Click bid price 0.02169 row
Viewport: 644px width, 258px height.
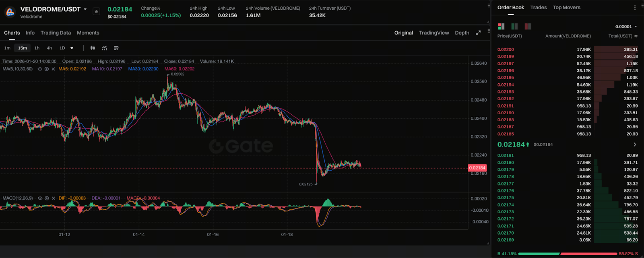[x=568, y=240]
